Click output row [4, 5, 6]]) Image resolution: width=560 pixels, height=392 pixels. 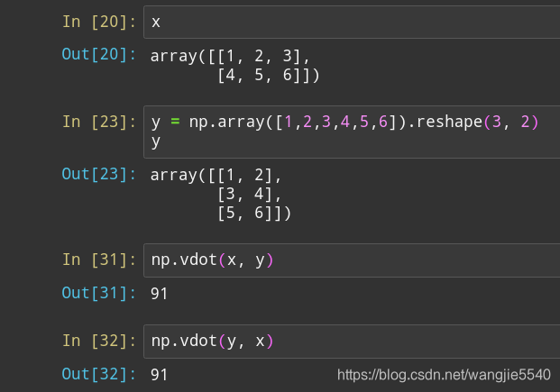[x=269, y=76]
